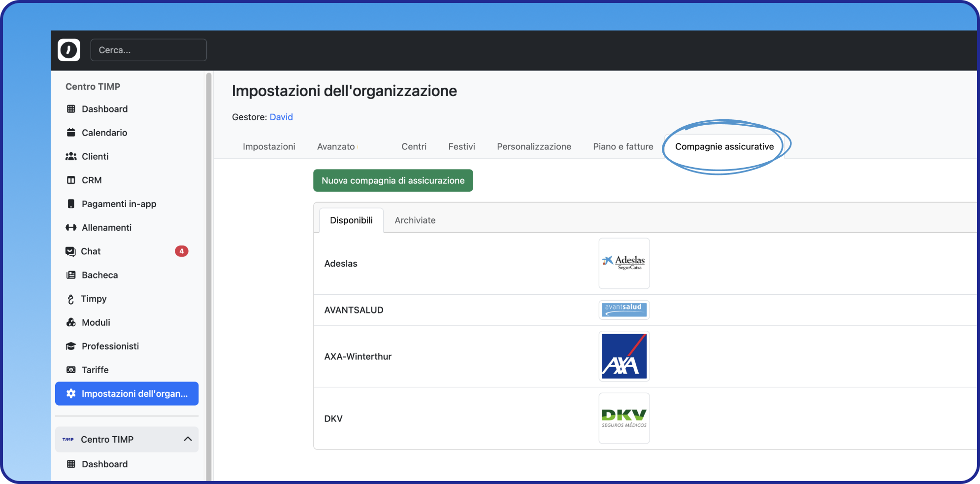The width and height of the screenshot is (980, 484).
Task: Select the AXA-Winterthur company name
Action: tap(358, 356)
